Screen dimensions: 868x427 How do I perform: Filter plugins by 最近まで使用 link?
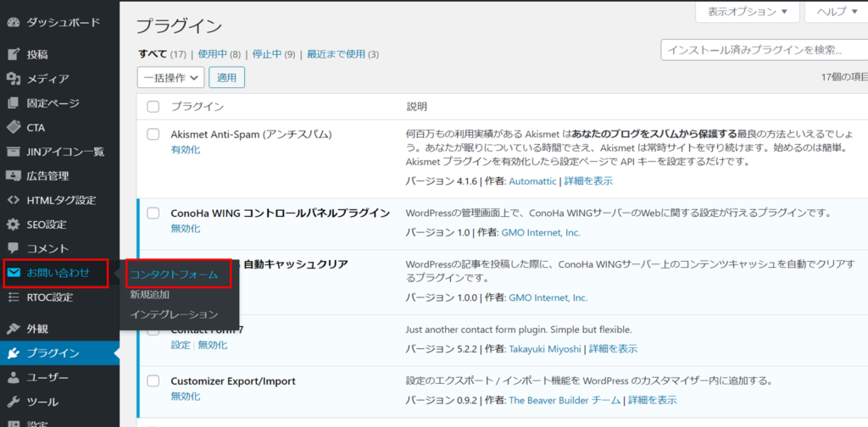point(336,54)
